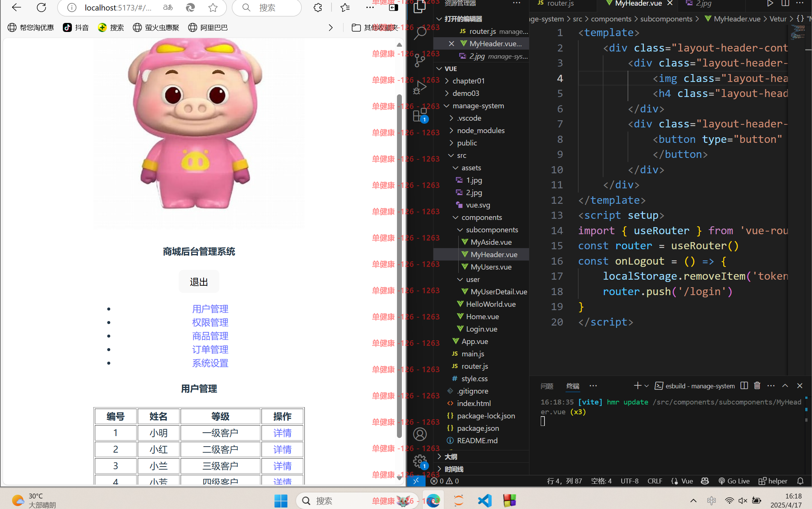This screenshot has height=509, width=812.
Task: Open the 权限管理 link
Action: pyautogui.click(x=210, y=323)
